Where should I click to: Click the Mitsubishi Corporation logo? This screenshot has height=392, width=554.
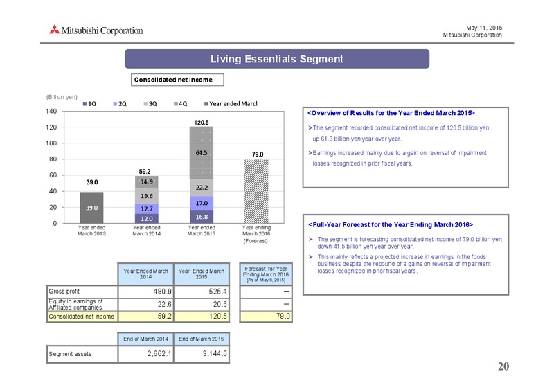[x=96, y=30]
